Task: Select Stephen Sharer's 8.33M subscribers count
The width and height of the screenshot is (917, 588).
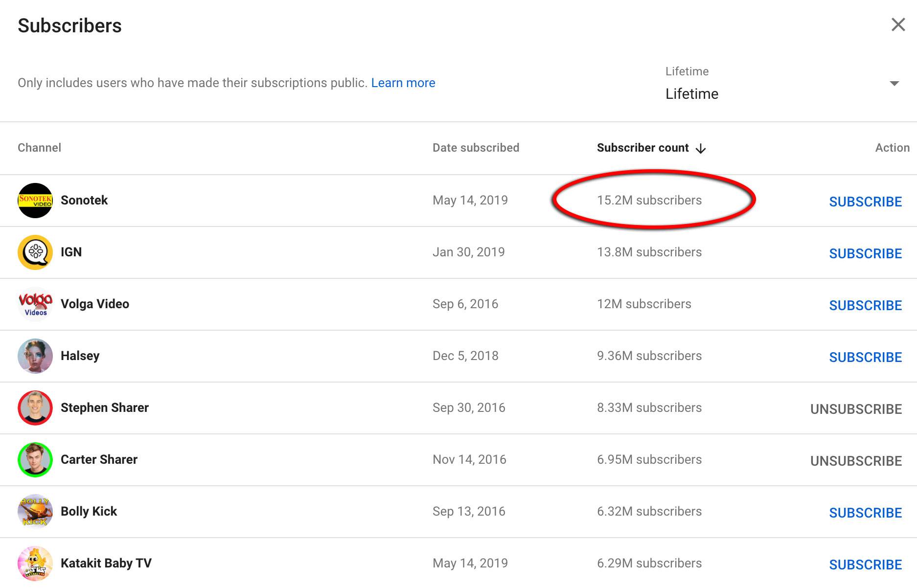Action: (649, 407)
